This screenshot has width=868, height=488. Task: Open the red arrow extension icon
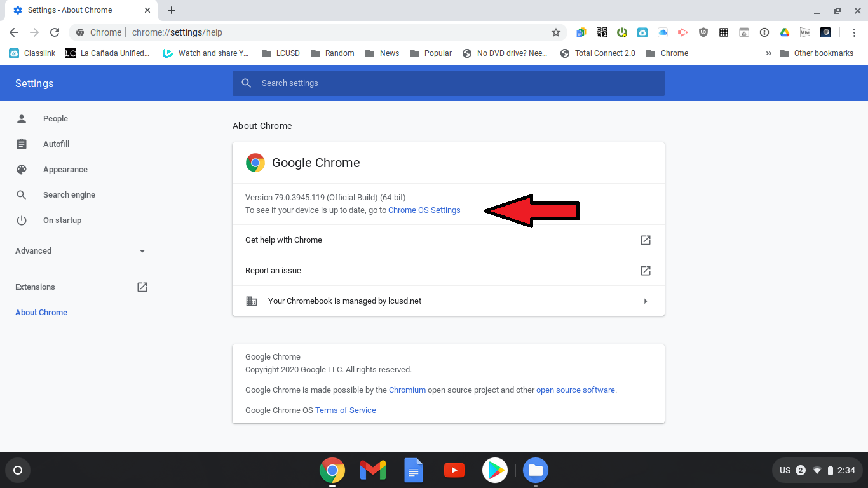point(682,32)
